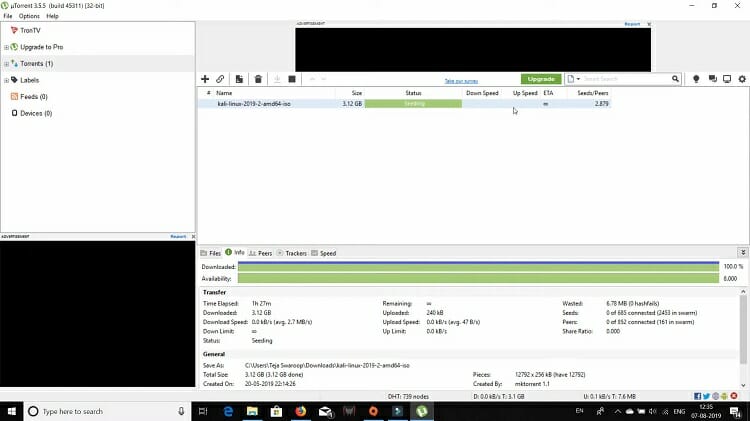Click the Facebook icon in status bar
This screenshot has height=421, width=750.
click(697, 396)
